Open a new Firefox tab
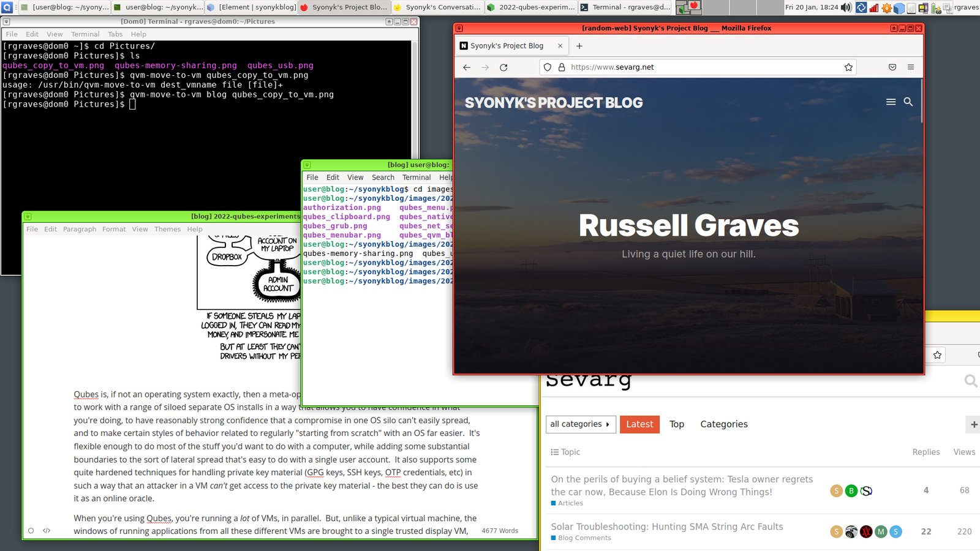Viewport: 980px width, 551px height. click(x=579, y=46)
